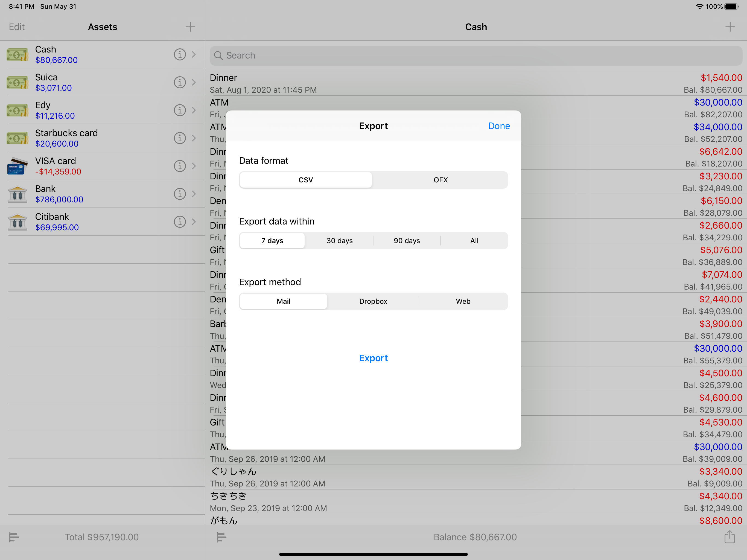The height and width of the screenshot is (560, 747).
Task: Open info for Suica account
Action: tap(180, 82)
